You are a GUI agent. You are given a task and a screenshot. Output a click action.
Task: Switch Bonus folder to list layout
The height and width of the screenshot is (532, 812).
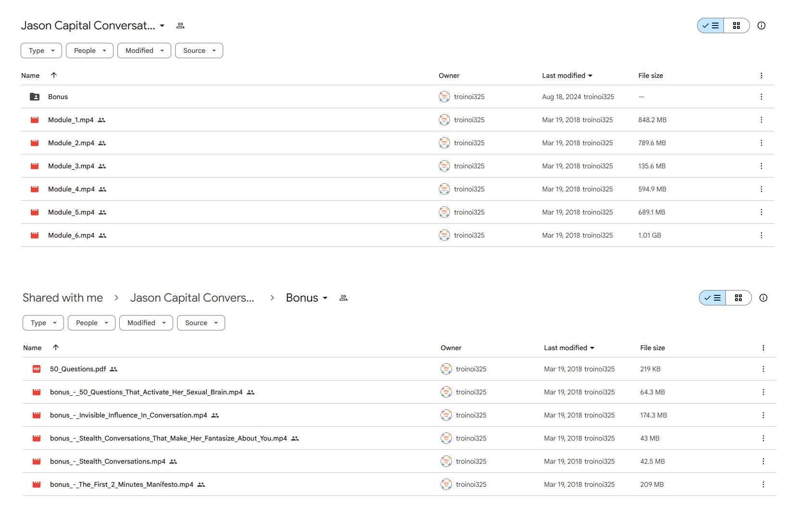712,298
